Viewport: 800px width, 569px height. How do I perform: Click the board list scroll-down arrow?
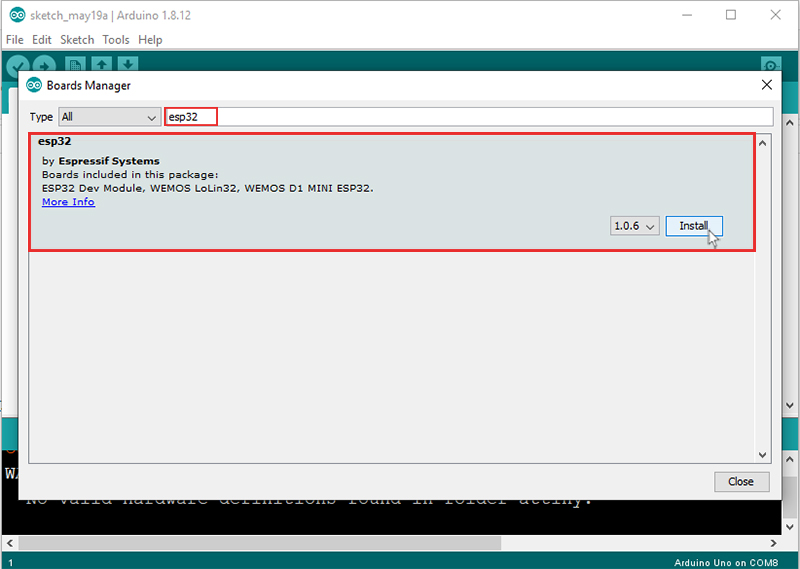tap(762, 455)
